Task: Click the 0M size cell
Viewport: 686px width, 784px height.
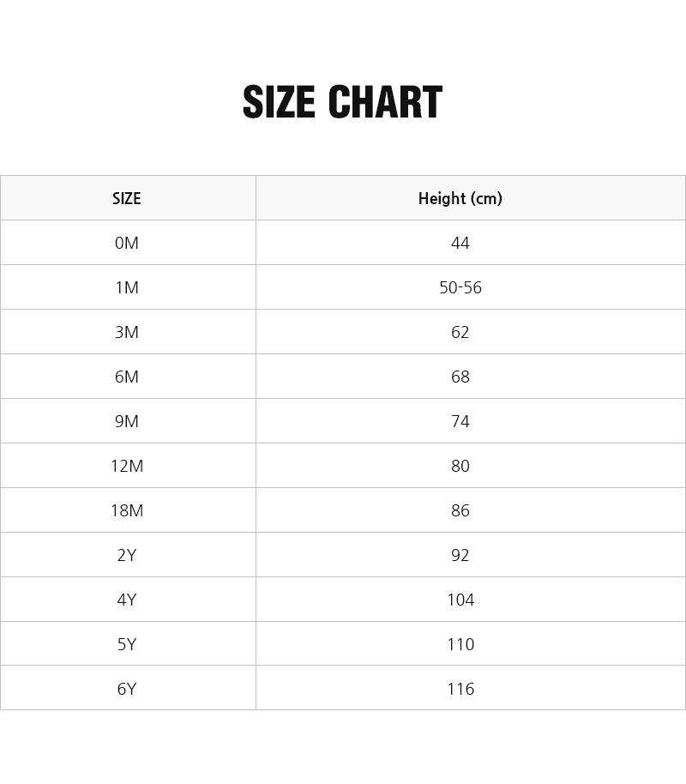Action: (x=127, y=243)
